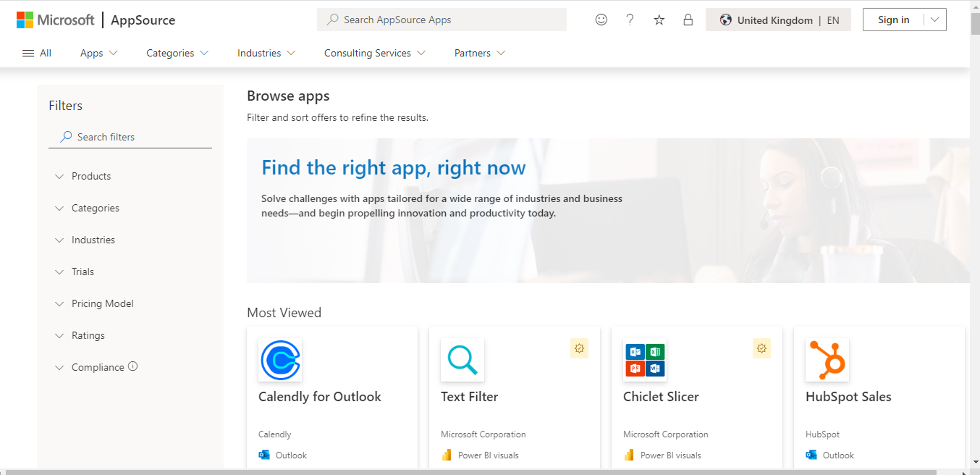The width and height of the screenshot is (980, 475).
Task: Click the Microsoft logo
Action: (x=55, y=20)
